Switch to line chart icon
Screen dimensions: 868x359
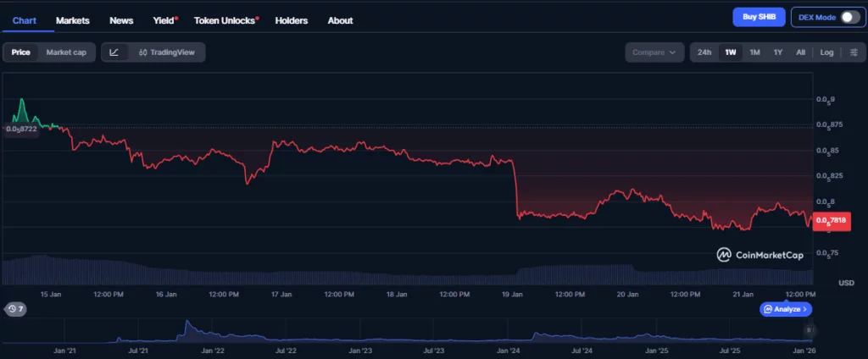pos(114,52)
